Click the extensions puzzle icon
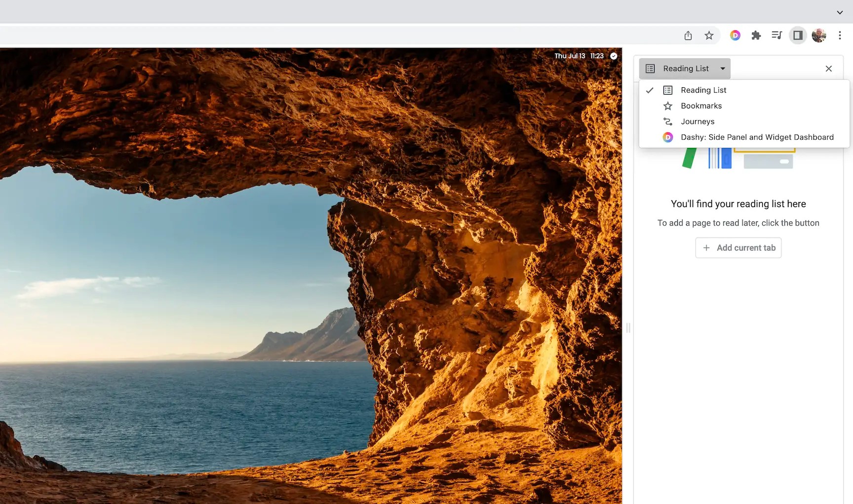The image size is (853, 504). coord(756,35)
